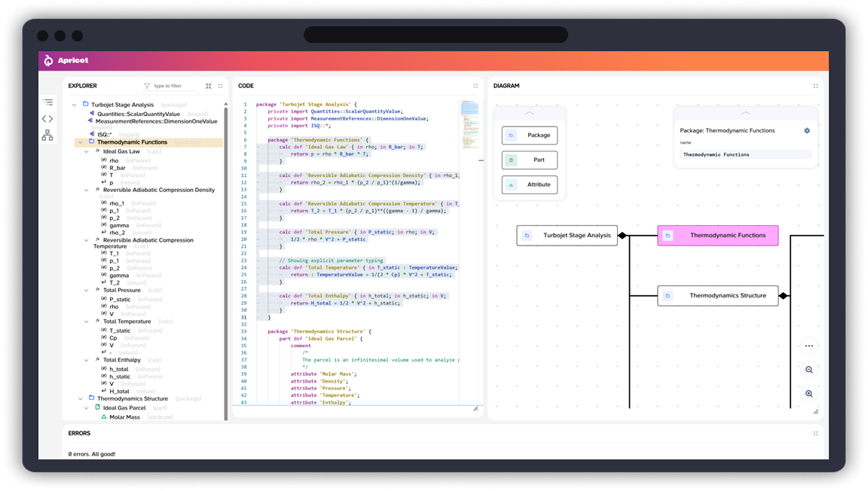The image size is (868, 491).
Task: Collapse the package properties panel chevron
Action: (x=745, y=113)
